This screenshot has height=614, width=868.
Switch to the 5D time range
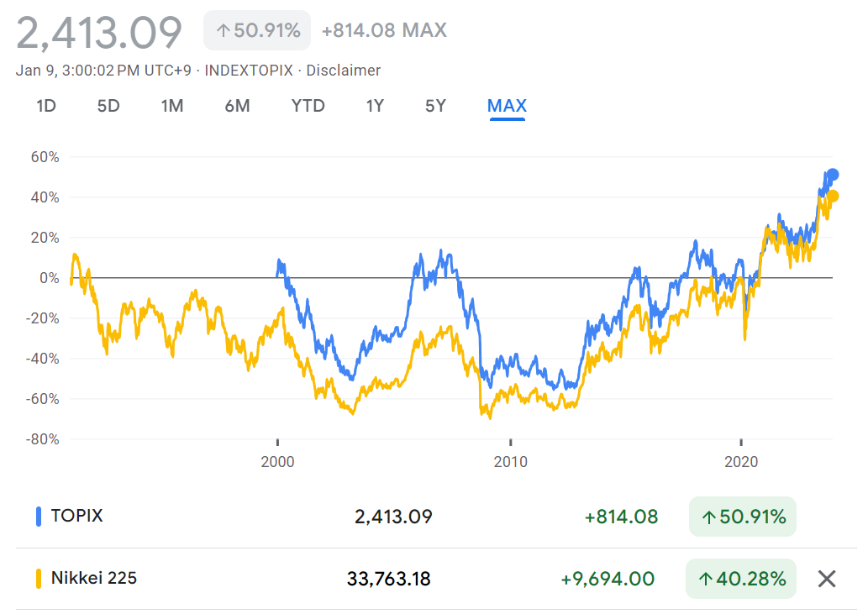pyautogui.click(x=108, y=106)
